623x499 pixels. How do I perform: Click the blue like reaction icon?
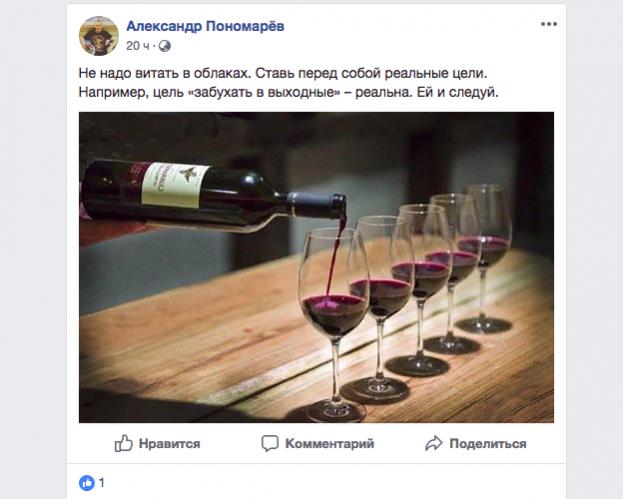click(87, 483)
